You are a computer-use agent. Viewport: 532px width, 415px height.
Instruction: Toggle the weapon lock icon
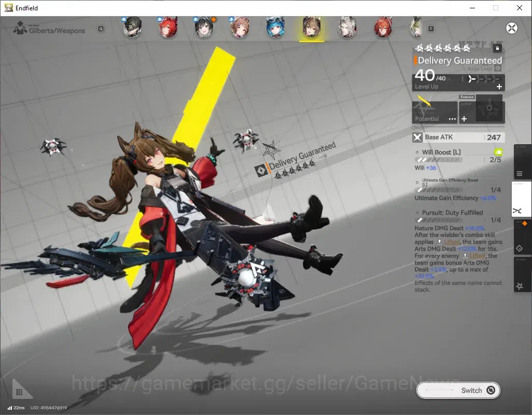click(x=497, y=48)
